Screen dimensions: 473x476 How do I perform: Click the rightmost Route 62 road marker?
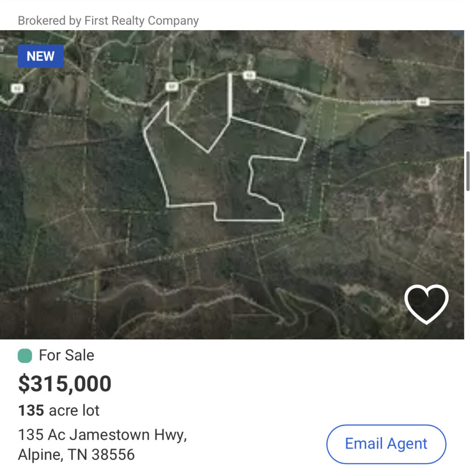(422, 102)
